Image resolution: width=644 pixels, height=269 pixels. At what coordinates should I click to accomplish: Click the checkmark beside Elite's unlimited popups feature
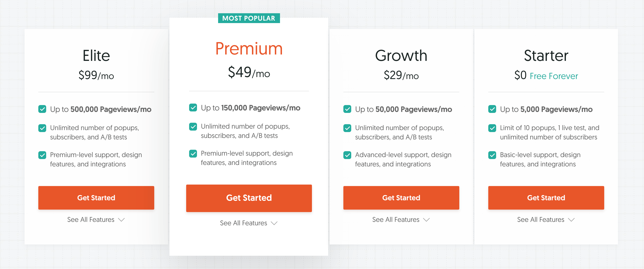pos(42,128)
